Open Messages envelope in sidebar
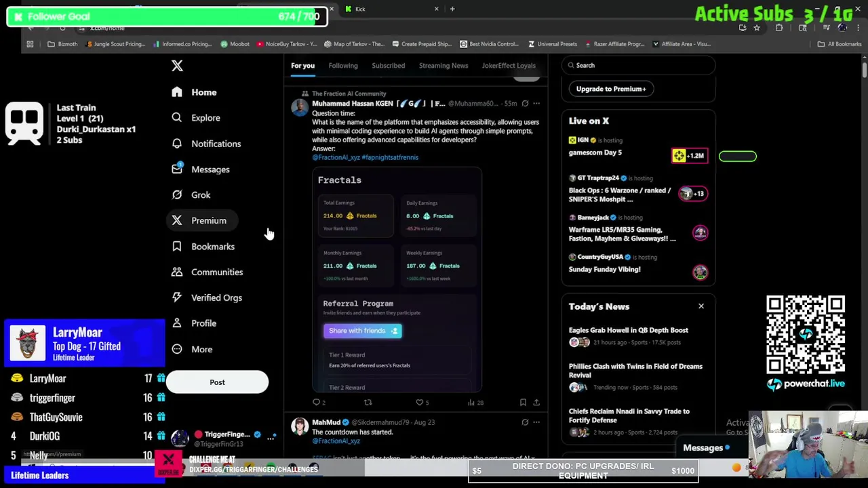The width and height of the screenshot is (868, 488). click(201, 169)
